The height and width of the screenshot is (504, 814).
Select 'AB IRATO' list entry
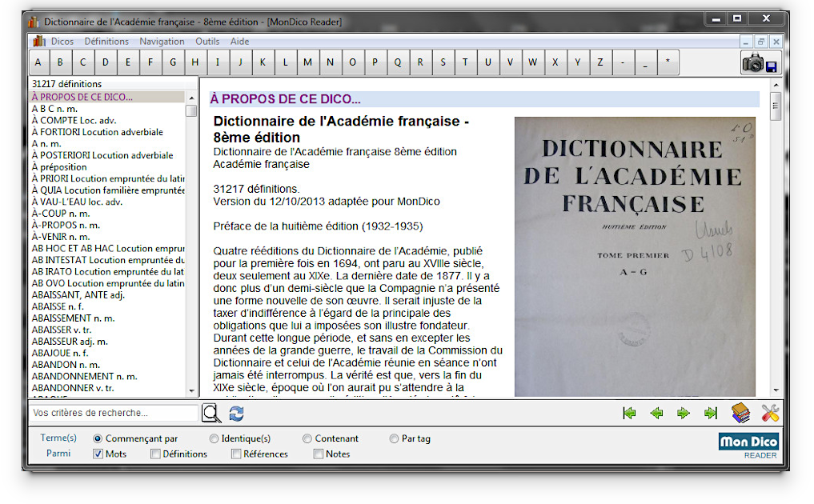pyautogui.click(x=107, y=272)
